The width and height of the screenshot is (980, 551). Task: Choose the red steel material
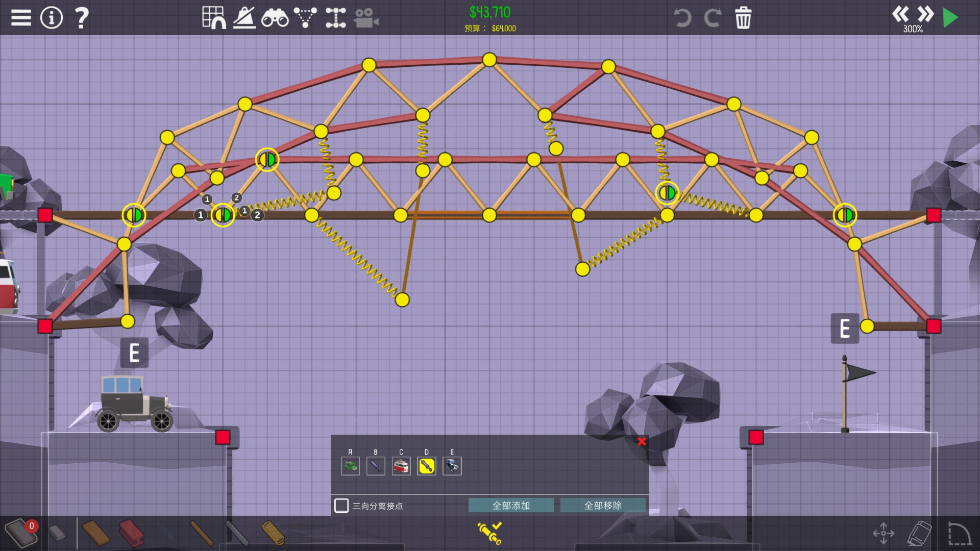[x=132, y=533]
